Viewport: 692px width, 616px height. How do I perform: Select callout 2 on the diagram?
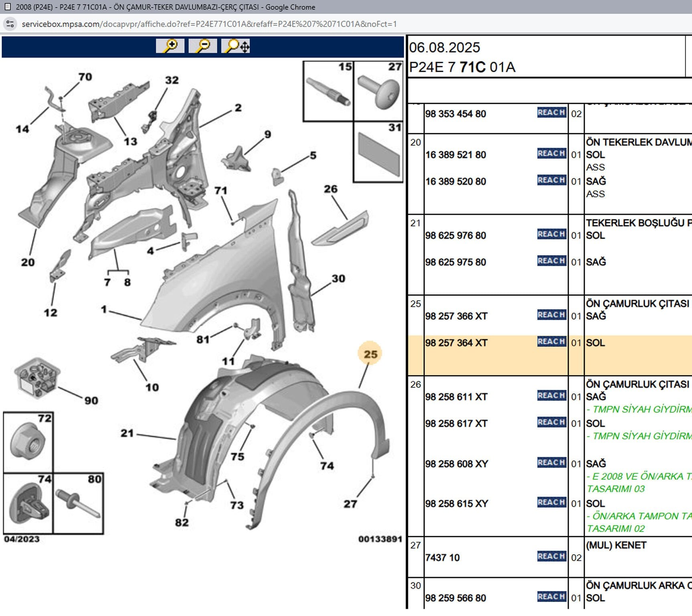coord(238,107)
